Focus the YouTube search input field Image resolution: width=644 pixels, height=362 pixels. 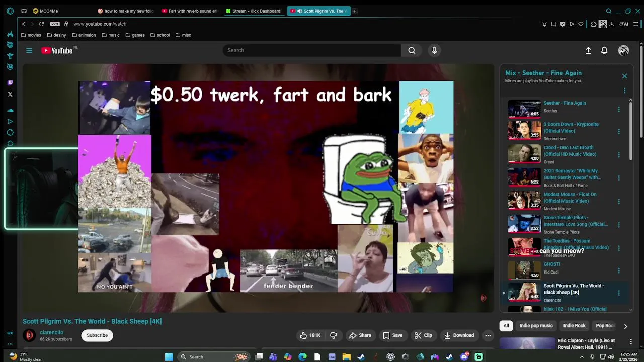[x=312, y=50]
